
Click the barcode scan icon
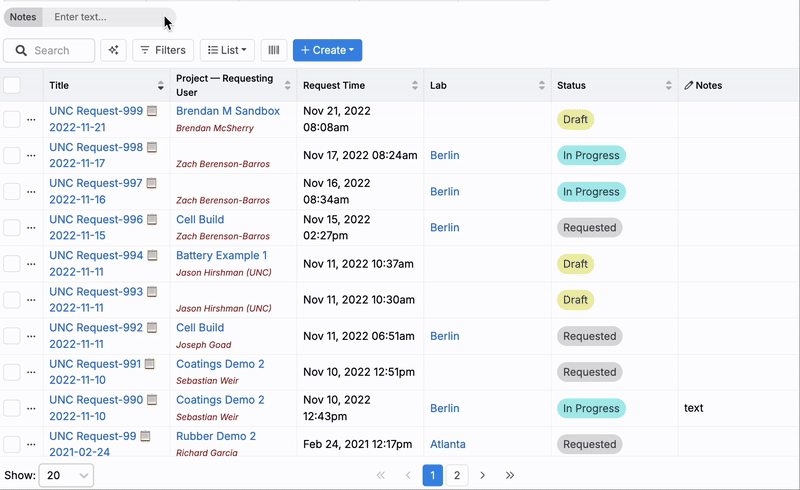(x=273, y=50)
